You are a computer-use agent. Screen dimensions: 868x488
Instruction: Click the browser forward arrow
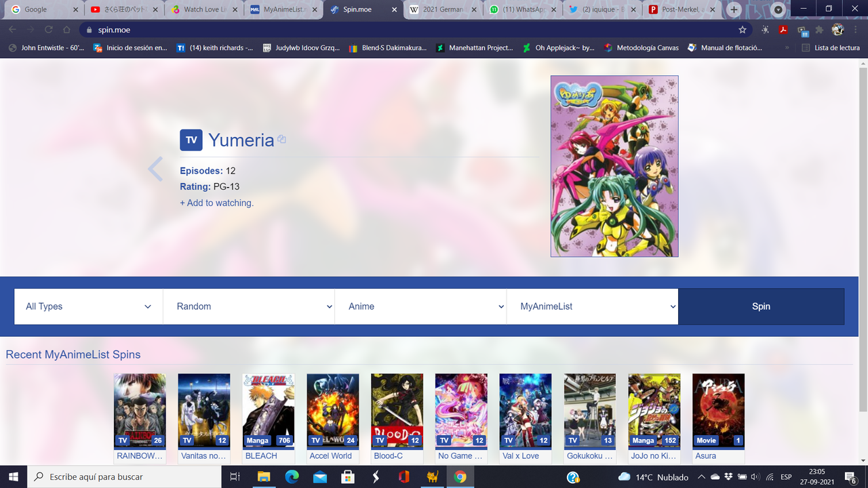pos(31,30)
